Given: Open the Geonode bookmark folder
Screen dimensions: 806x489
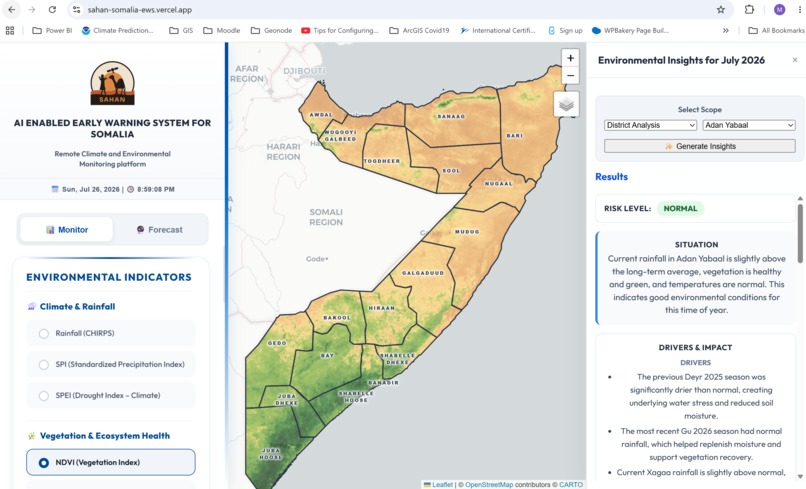Looking at the screenshot, I should point(271,30).
